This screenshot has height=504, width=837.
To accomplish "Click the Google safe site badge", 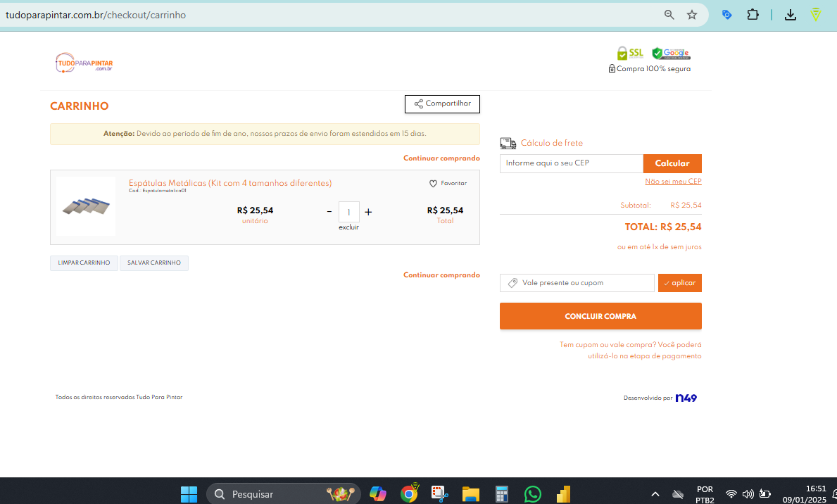I will 670,53.
